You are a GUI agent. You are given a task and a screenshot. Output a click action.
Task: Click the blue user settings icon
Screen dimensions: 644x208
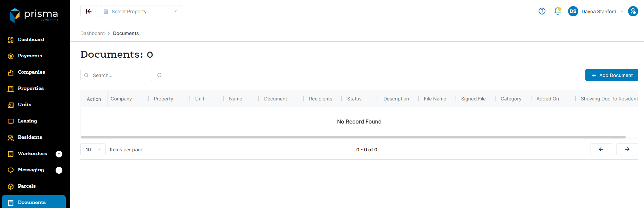tap(633, 11)
